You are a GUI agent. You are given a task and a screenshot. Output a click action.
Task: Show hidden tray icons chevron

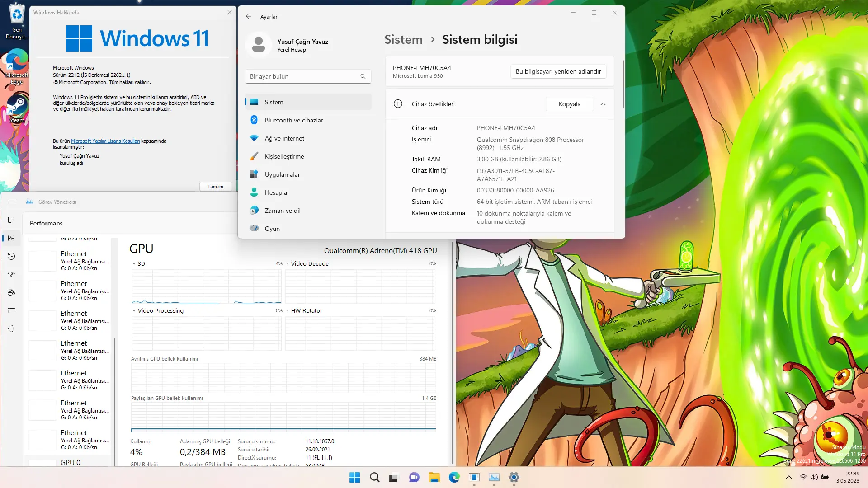coord(789,477)
